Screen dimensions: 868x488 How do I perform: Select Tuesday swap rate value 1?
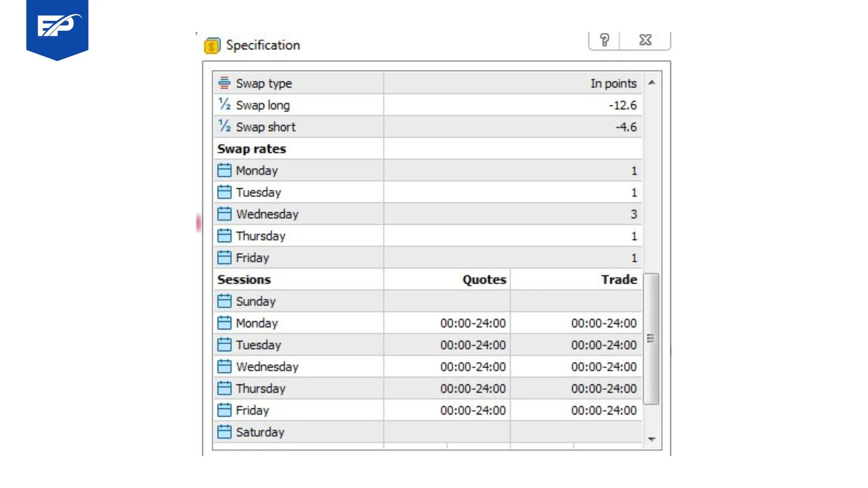(634, 192)
